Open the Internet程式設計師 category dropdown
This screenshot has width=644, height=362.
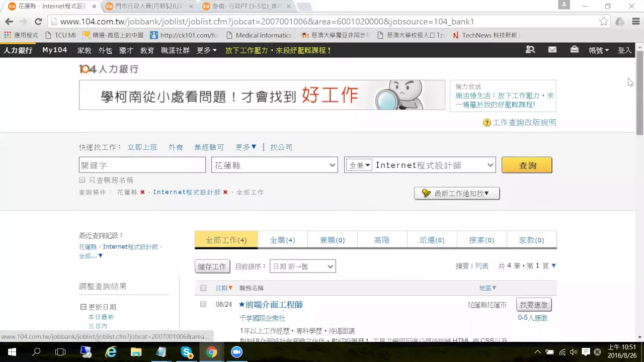(434, 165)
